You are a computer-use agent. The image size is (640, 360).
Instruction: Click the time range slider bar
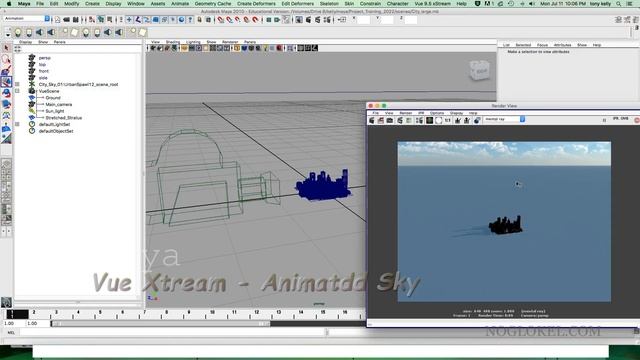point(160,324)
